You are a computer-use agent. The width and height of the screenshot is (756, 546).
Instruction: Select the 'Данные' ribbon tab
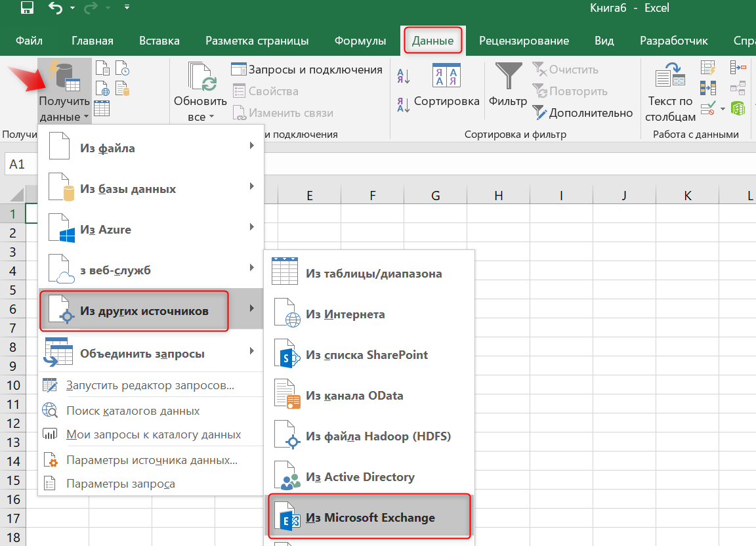click(432, 41)
